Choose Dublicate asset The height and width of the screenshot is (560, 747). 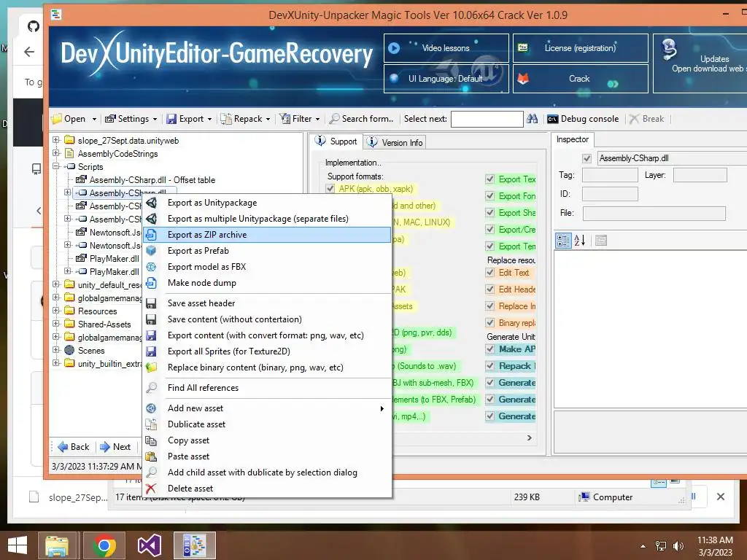267,424
